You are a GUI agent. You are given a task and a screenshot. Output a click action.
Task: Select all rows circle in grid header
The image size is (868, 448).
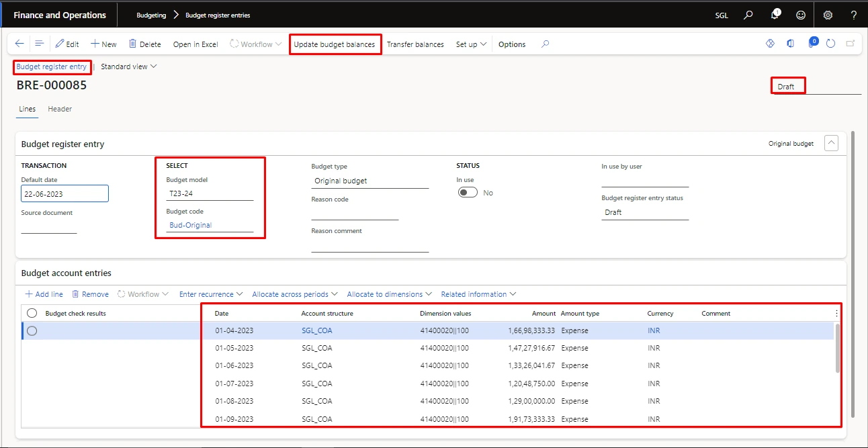click(32, 313)
